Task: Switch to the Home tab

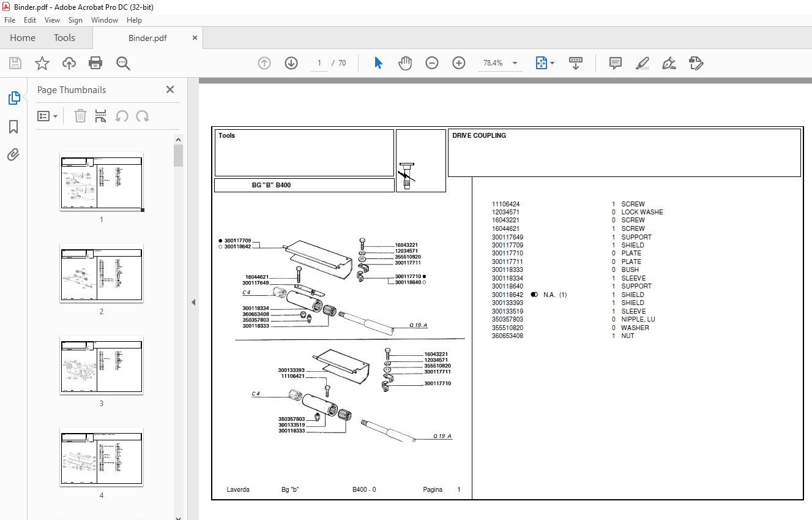Action: point(23,38)
